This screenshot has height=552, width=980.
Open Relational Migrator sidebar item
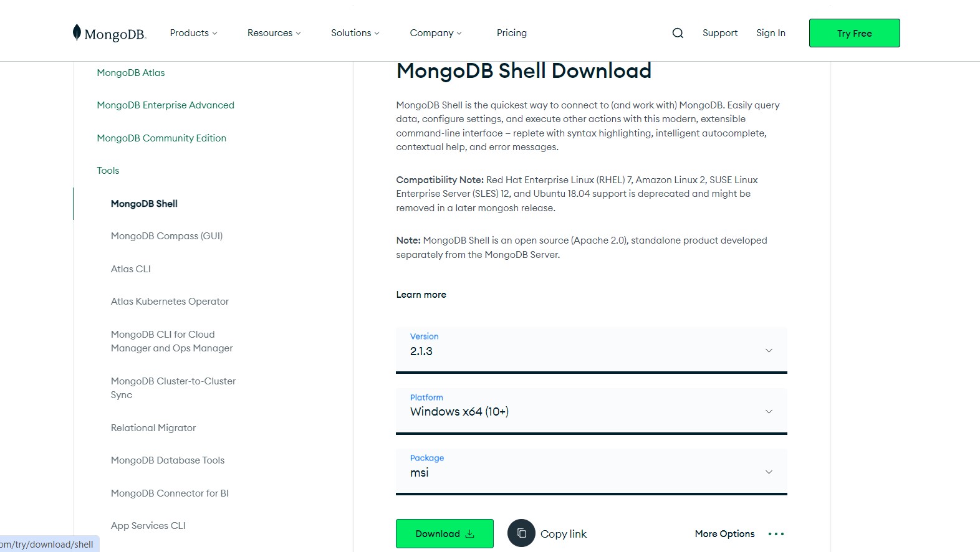click(x=153, y=428)
